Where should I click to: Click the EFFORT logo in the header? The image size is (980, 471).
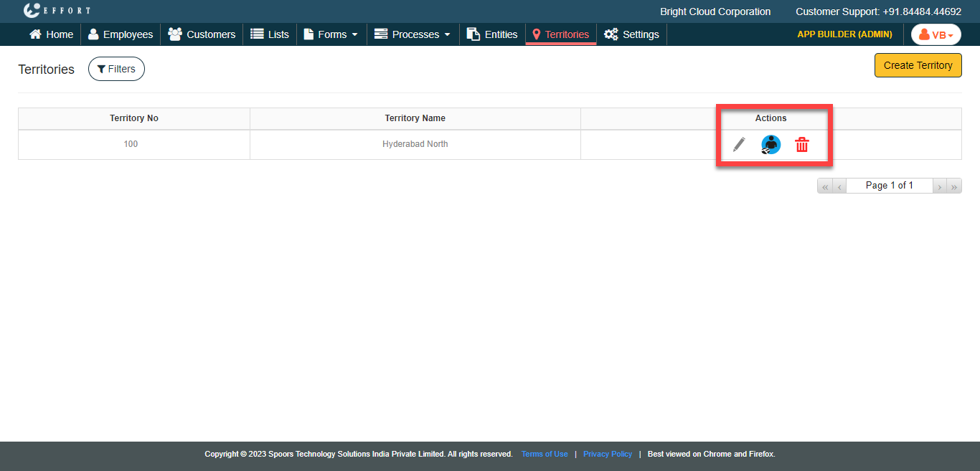[57, 11]
